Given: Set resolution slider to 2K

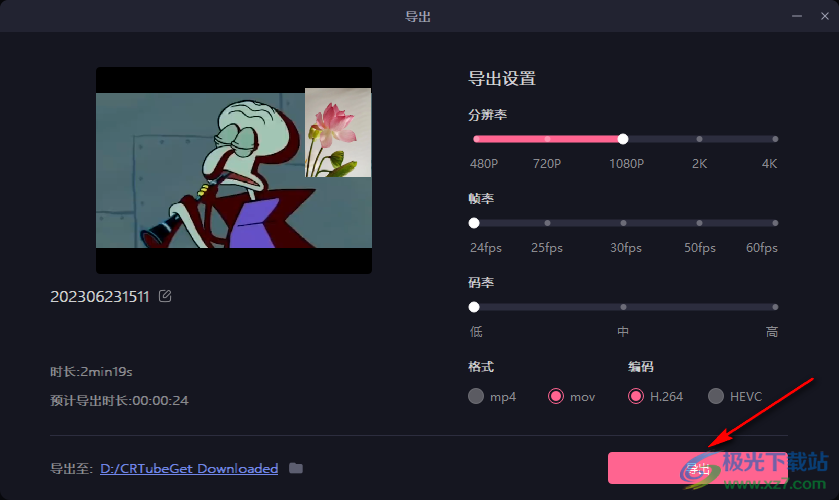Looking at the screenshot, I should pyautogui.click(x=699, y=139).
